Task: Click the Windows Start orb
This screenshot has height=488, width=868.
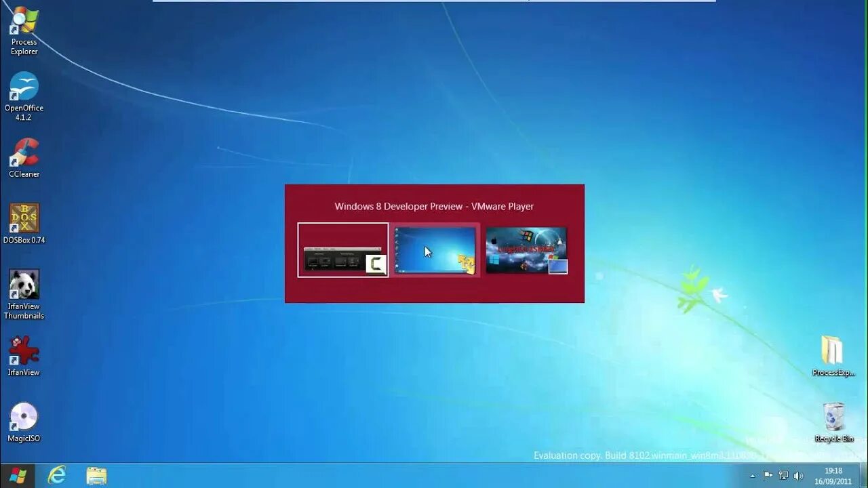Action: [x=18, y=476]
